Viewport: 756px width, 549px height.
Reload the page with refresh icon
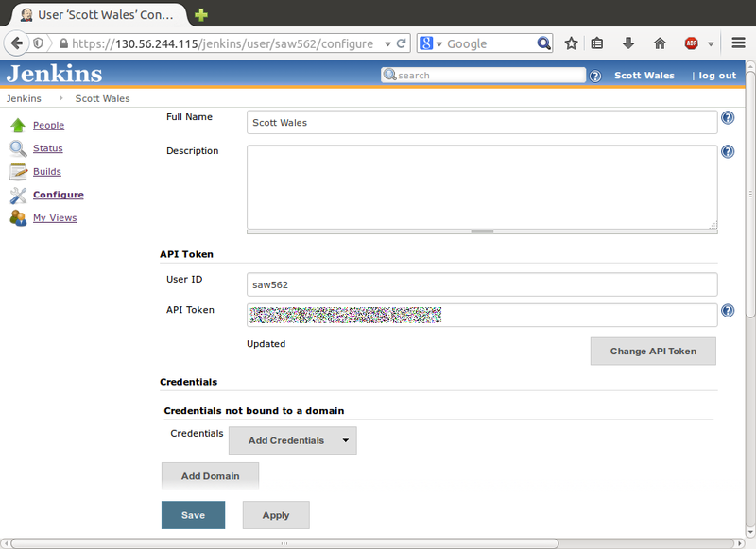[401, 43]
